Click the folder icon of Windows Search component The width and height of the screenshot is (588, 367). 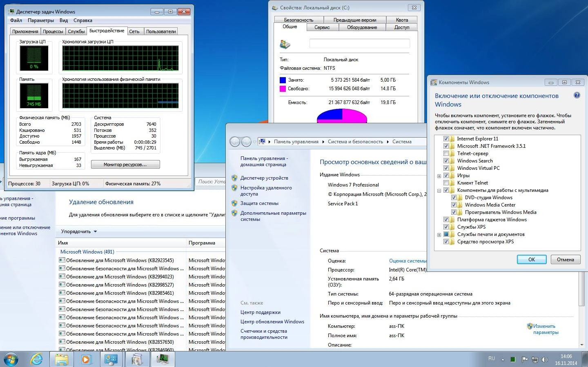(x=452, y=161)
